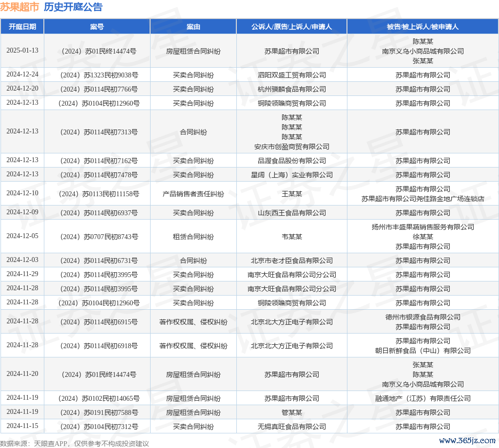
Task: Select case number 苏0707民初8743号
Action: pyautogui.click(x=99, y=237)
